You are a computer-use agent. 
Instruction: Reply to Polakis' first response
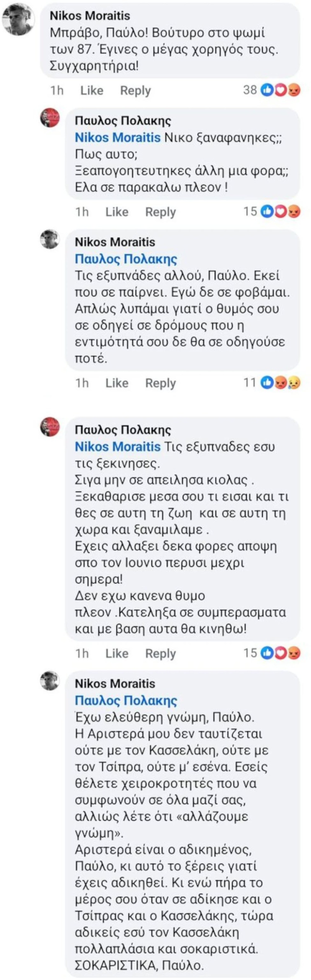point(161,211)
